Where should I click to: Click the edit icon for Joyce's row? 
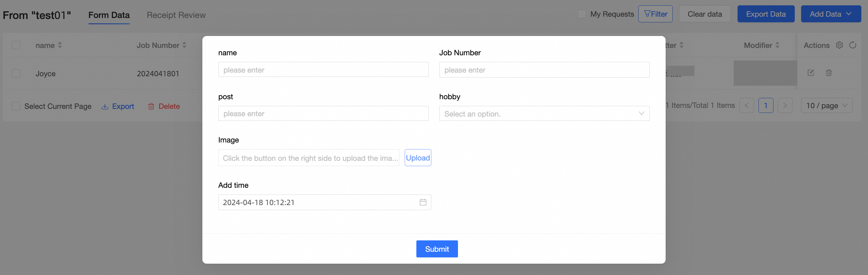810,73
